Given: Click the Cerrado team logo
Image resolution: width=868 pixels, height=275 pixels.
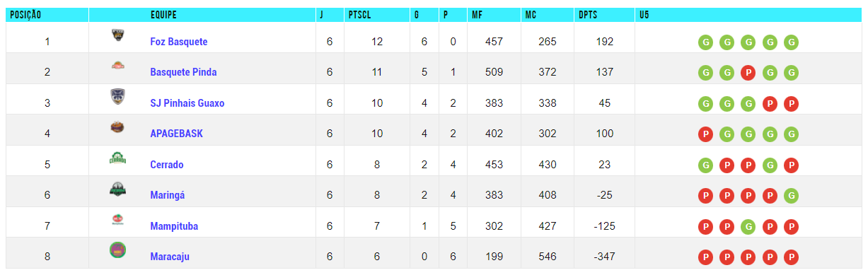Looking at the screenshot, I should tap(118, 158).
